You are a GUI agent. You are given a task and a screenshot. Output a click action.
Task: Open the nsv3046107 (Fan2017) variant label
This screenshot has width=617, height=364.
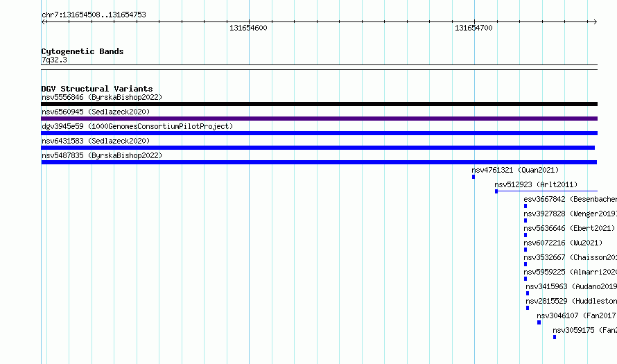[577, 315]
